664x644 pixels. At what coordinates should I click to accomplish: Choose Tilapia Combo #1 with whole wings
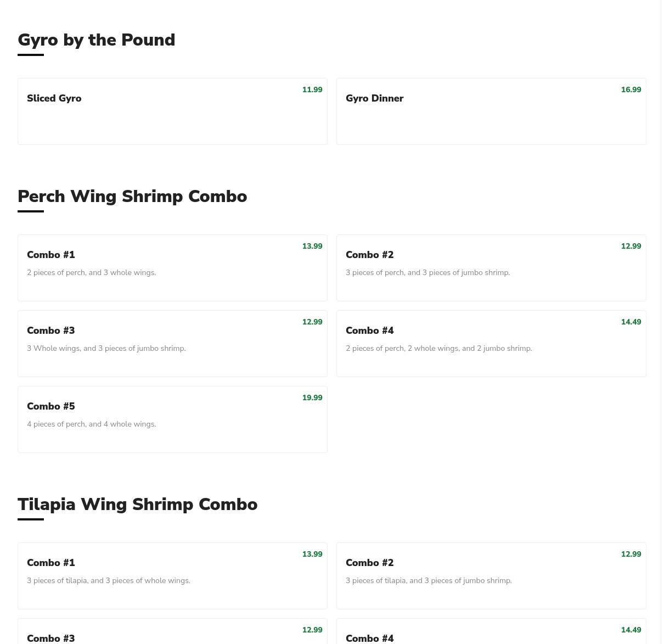(172, 576)
